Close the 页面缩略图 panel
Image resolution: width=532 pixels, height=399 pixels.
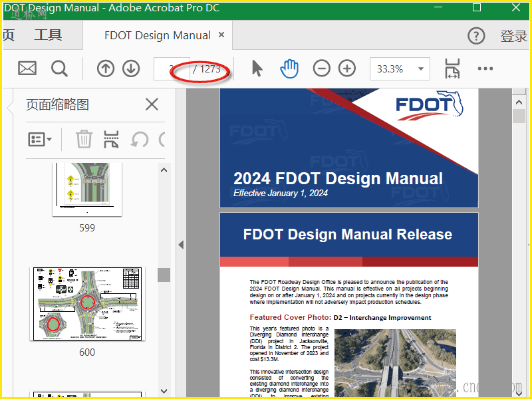[152, 104]
